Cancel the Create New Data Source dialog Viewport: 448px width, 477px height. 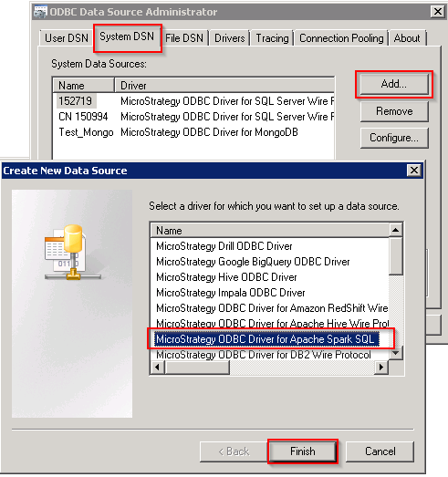[380, 451]
